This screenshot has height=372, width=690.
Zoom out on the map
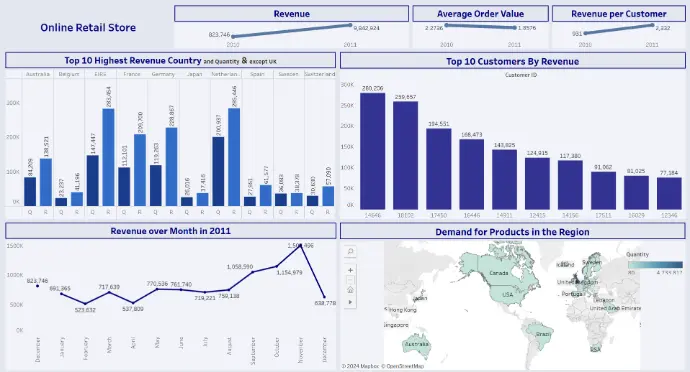click(x=350, y=280)
